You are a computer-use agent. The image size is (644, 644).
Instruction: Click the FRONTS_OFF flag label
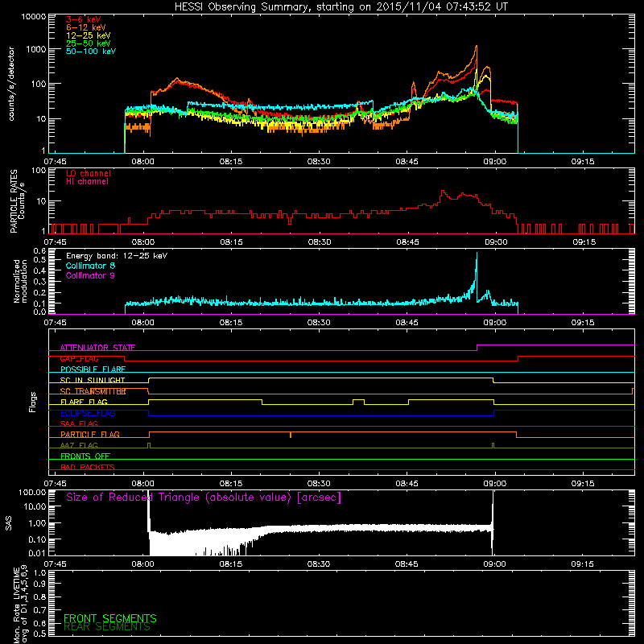[85, 456]
